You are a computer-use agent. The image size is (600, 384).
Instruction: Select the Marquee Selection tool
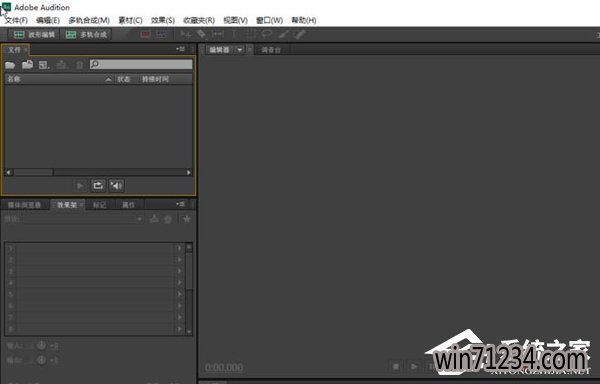[251, 34]
